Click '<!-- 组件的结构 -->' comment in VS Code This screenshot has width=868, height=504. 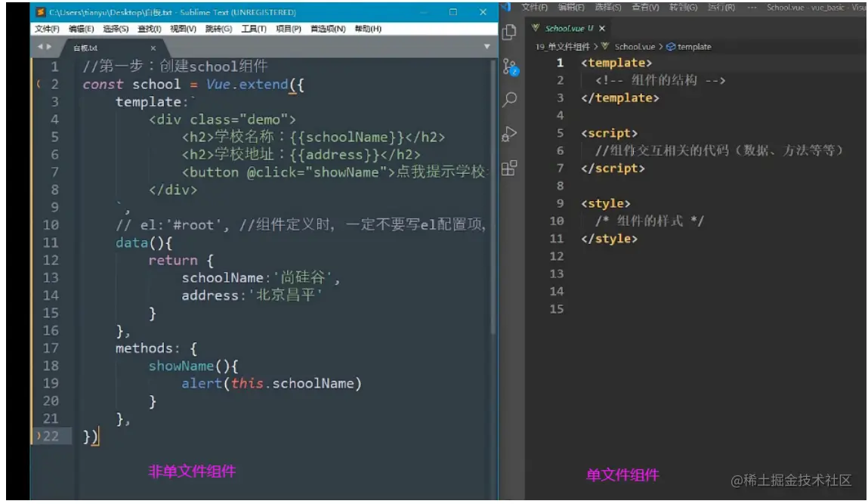(660, 81)
